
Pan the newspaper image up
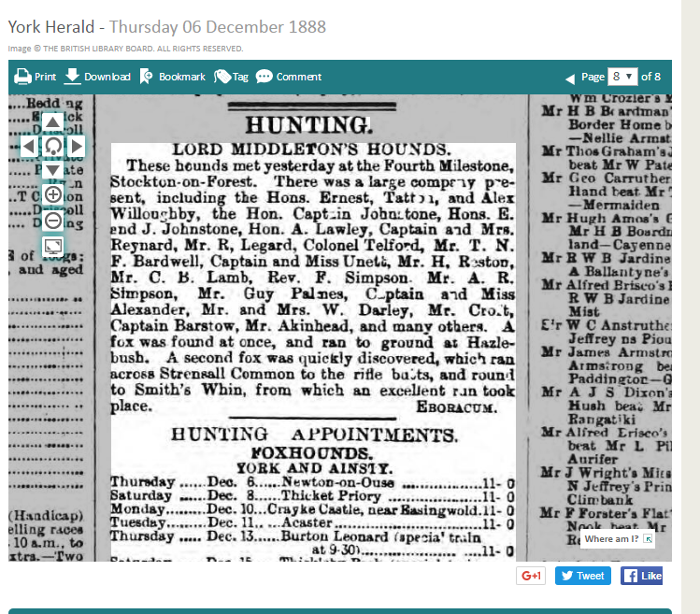click(x=53, y=123)
